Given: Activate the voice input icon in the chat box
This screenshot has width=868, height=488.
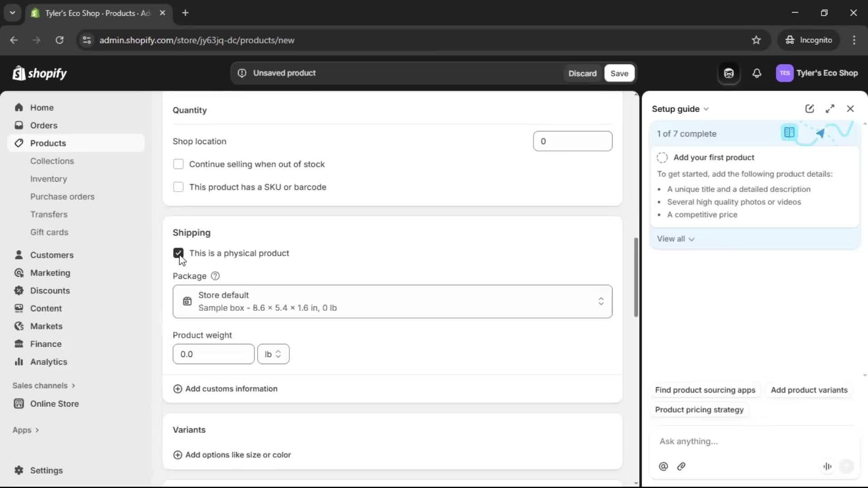Looking at the screenshot, I should [x=828, y=467].
